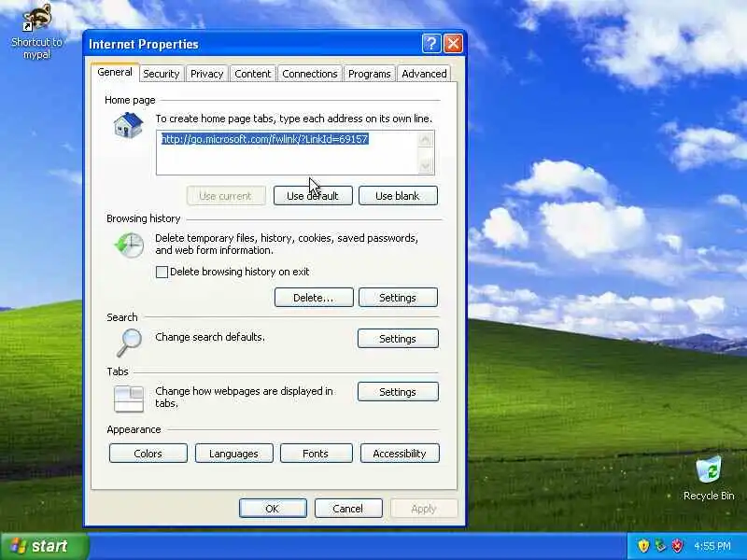
Task: Click the Cancel button
Action: 348,509
